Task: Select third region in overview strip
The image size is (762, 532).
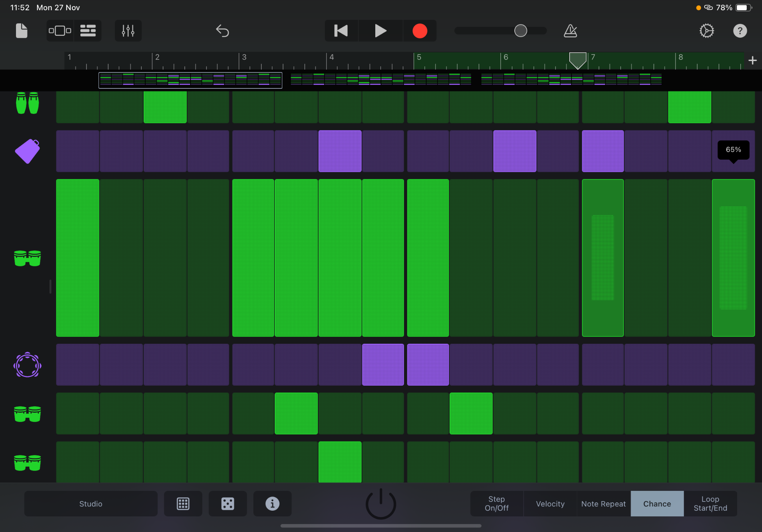Action: [x=571, y=79]
